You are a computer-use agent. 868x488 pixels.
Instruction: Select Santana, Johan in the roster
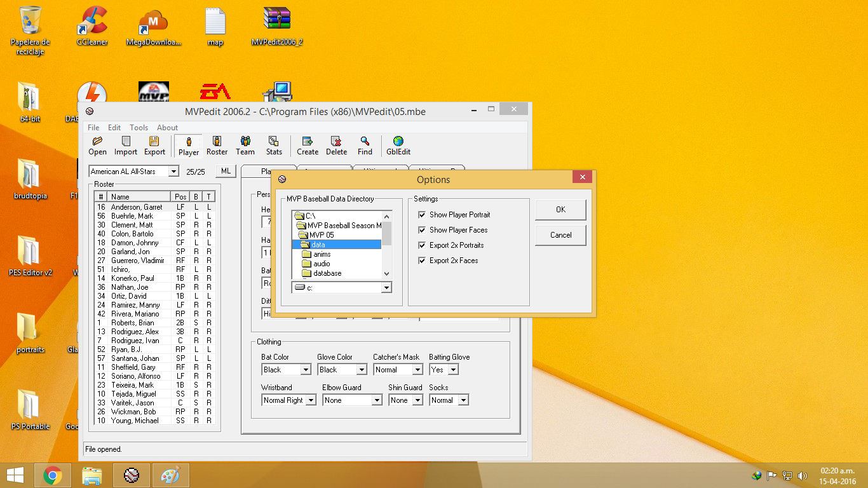[x=155, y=358]
